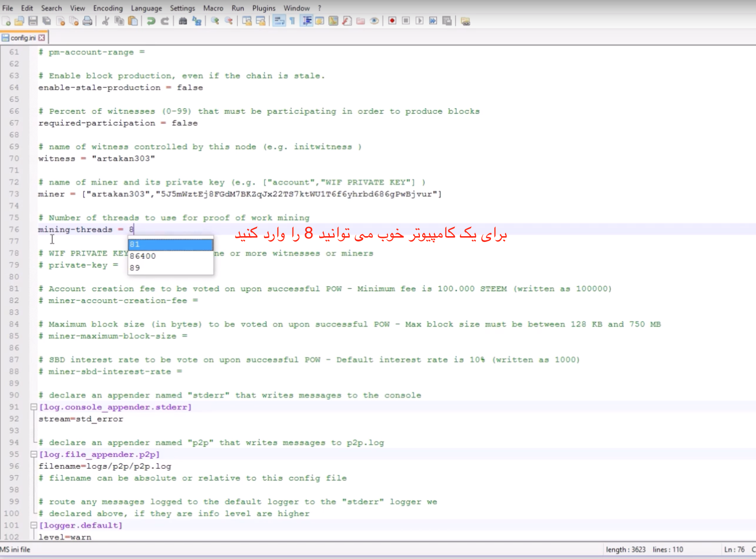Open Document Map with its toolbar icon
The height and width of the screenshot is (559, 756).
click(333, 21)
